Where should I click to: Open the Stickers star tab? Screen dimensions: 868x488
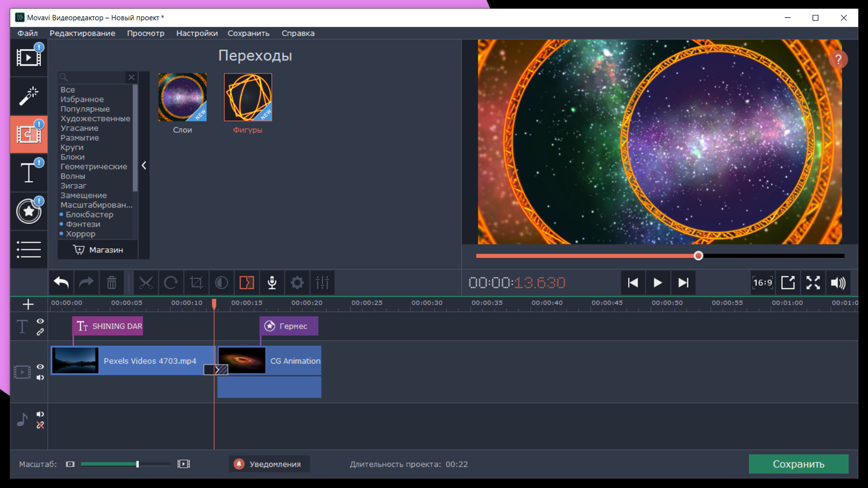(x=28, y=211)
